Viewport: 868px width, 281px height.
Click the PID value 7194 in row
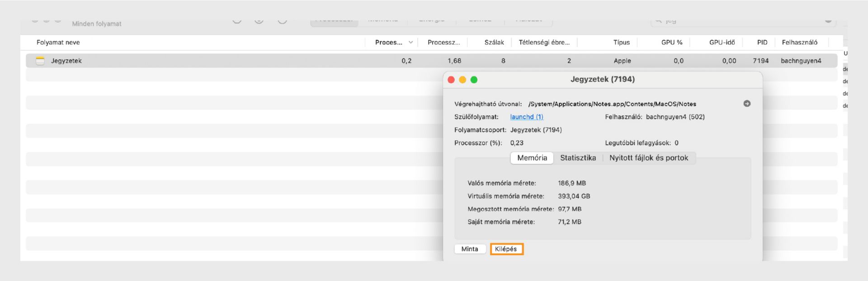[x=761, y=61]
